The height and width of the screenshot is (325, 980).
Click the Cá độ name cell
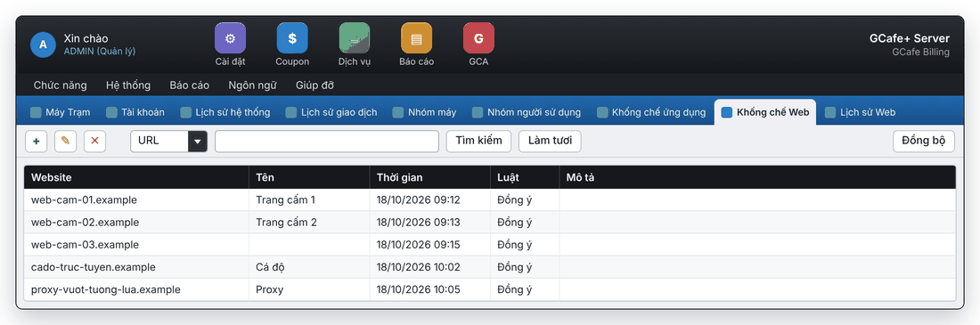pos(309,267)
